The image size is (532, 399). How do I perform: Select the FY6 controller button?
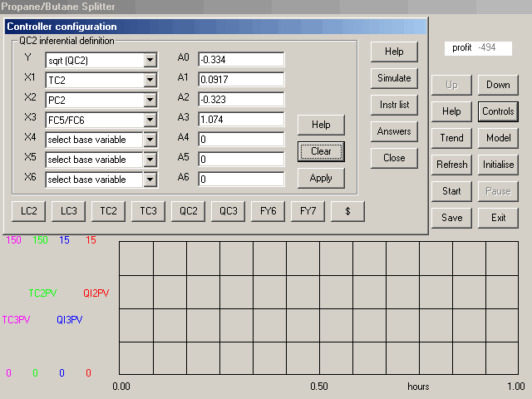268,211
